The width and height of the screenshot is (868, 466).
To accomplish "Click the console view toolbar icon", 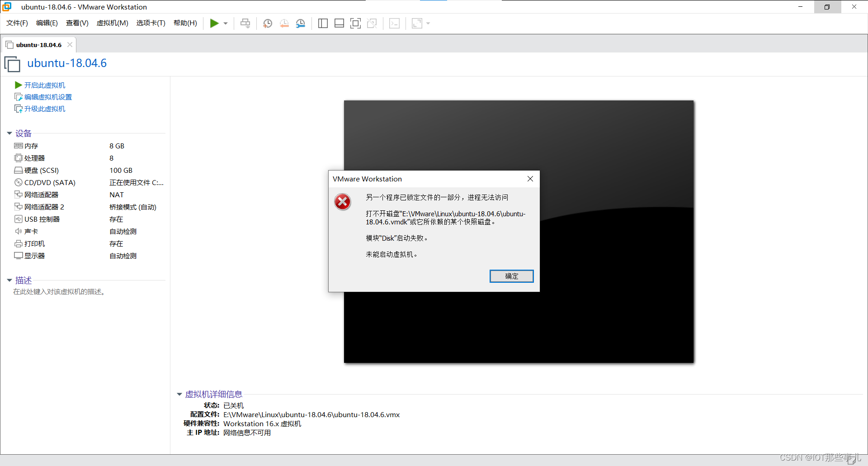I will [x=394, y=23].
